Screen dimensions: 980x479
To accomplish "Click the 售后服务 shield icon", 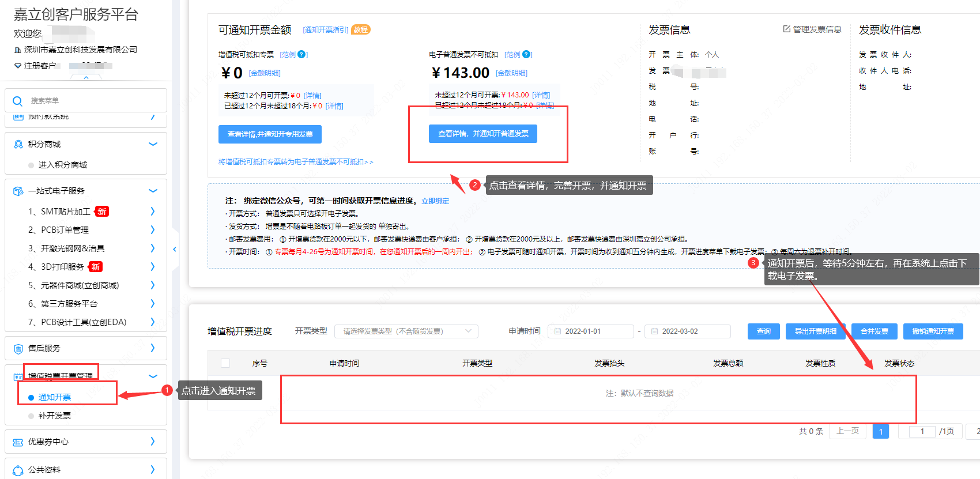I will [18, 348].
